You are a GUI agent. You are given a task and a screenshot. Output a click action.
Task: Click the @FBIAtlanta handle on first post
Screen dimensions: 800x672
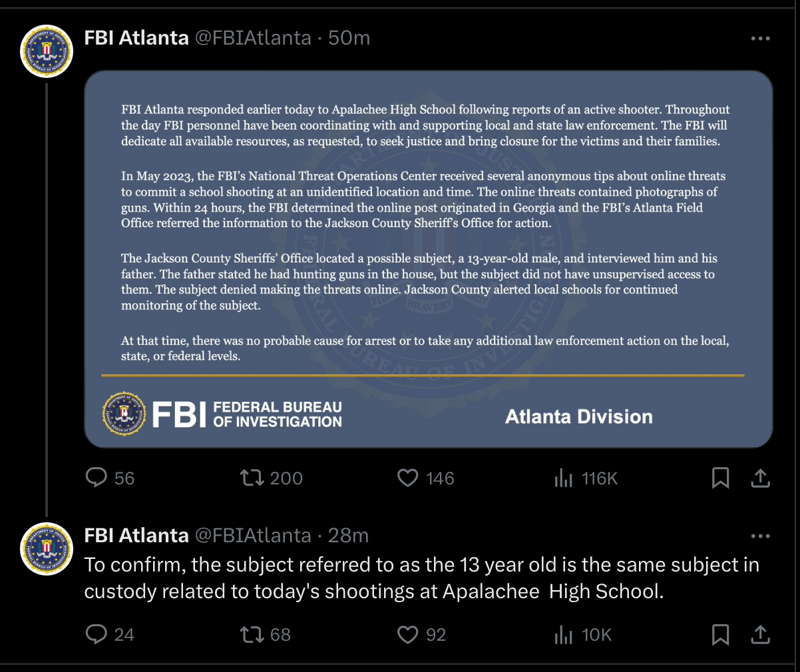pyautogui.click(x=253, y=38)
